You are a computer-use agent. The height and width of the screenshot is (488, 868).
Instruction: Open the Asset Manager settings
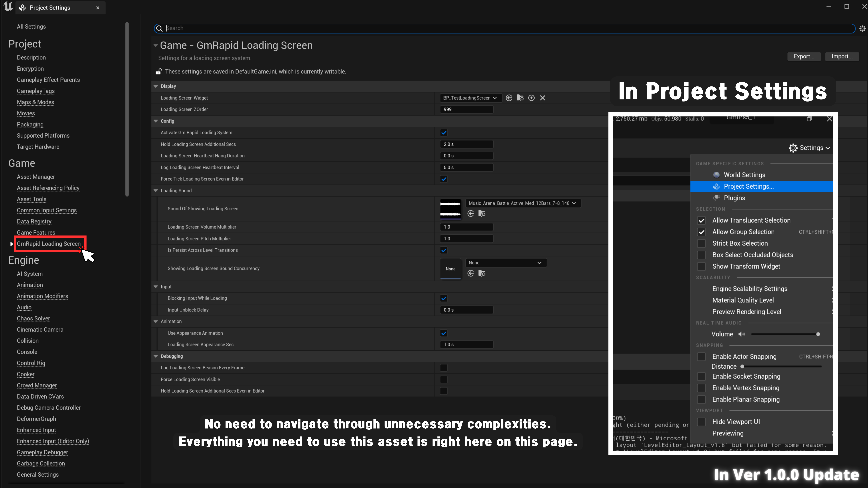[x=36, y=177]
